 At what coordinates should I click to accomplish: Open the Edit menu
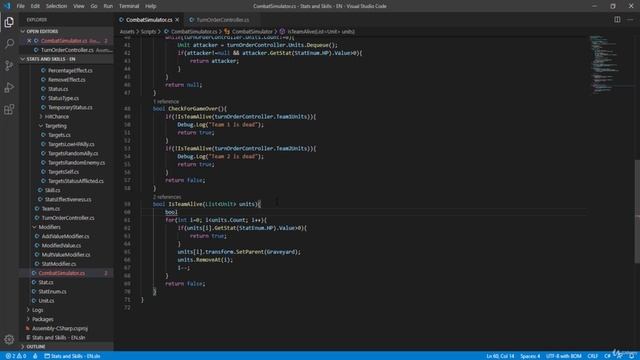coord(35,6)
